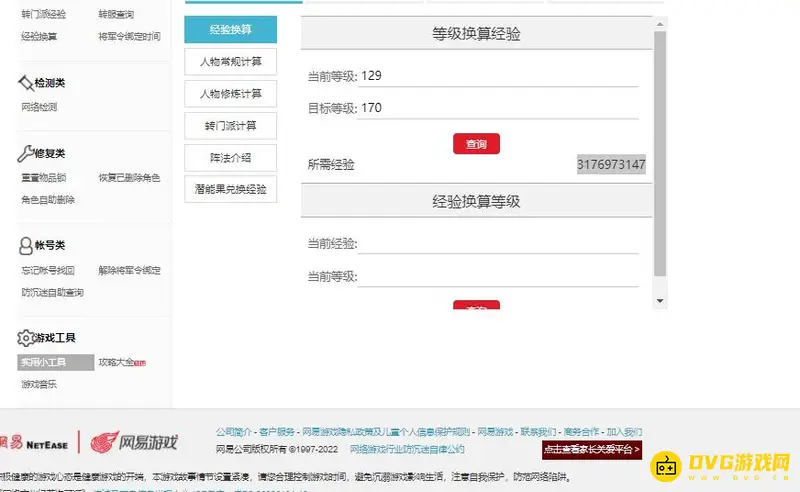Open 经验换算 sidebar link
800x492 pixels.
(x=39, y=36)
